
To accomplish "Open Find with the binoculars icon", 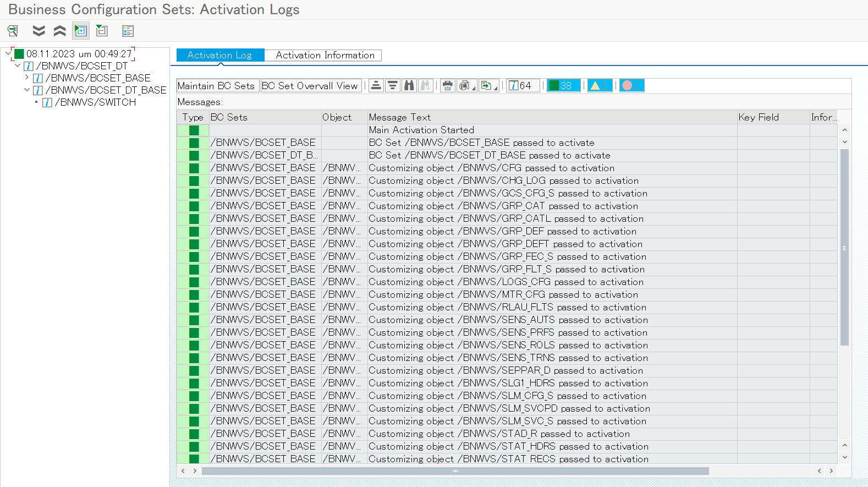I will 409,85.
